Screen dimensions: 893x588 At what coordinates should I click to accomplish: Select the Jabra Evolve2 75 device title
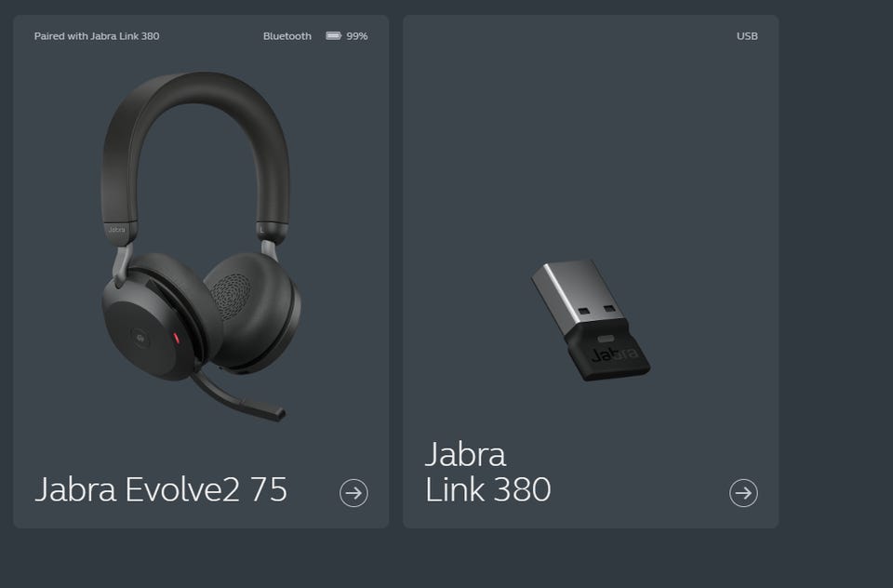161,489
